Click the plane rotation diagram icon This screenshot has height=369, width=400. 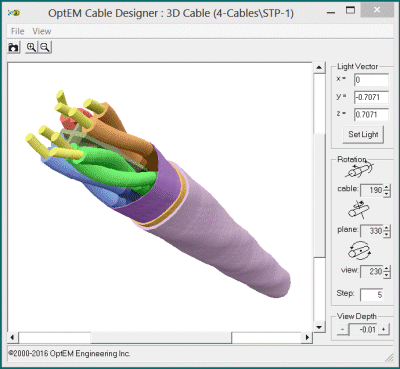358,210
